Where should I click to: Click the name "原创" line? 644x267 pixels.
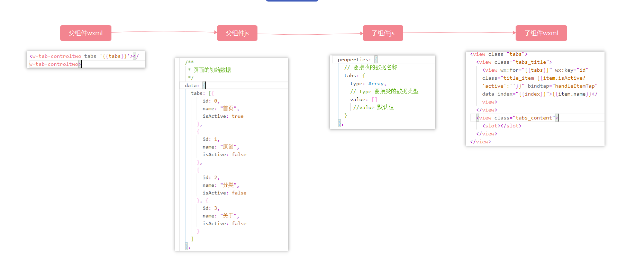click(x=221, y=147)
